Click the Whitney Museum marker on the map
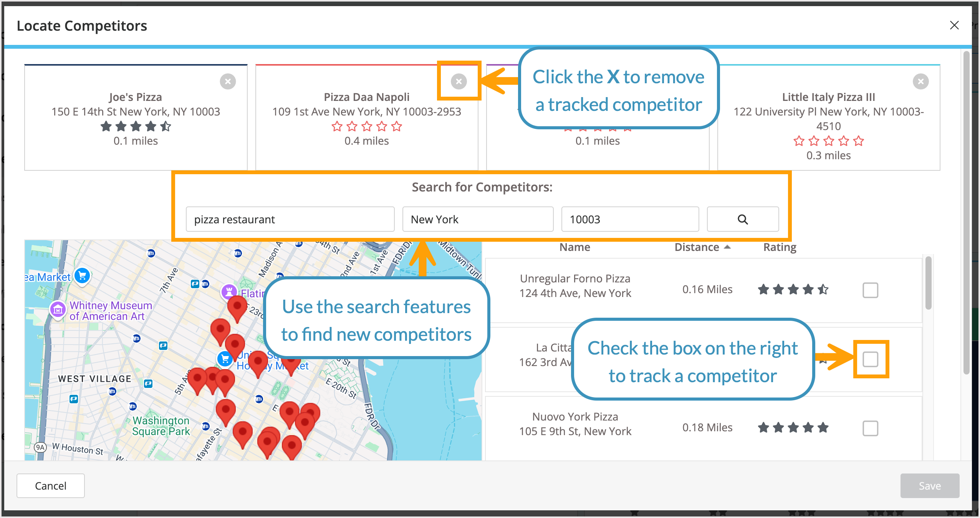Image resolution: width=980 pixels, height=518 pixels. pyautogui.click(x=58, y=310)
